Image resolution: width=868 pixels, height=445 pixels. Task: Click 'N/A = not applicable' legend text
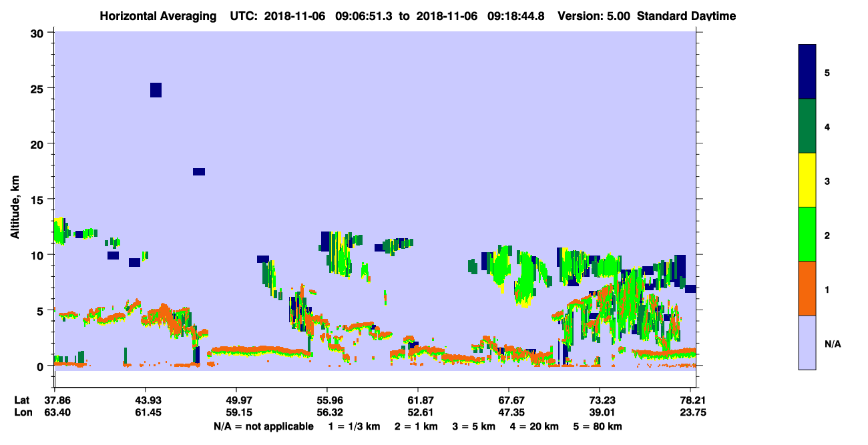click(264, 426)
